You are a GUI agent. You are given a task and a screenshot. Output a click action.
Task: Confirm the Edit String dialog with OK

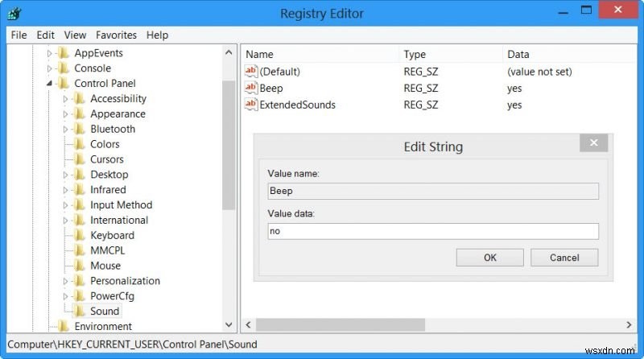tap(490, 258)
